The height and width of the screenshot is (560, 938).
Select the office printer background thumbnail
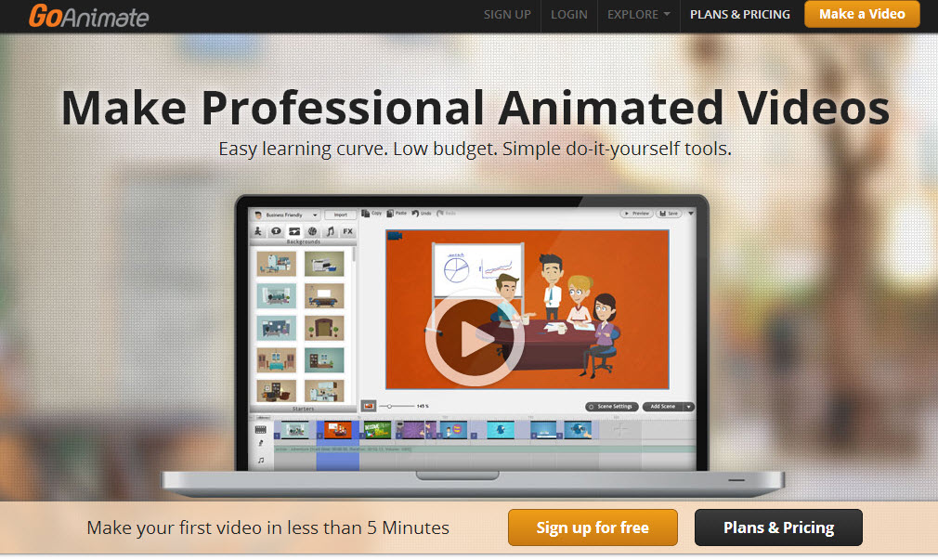point(324,263)
